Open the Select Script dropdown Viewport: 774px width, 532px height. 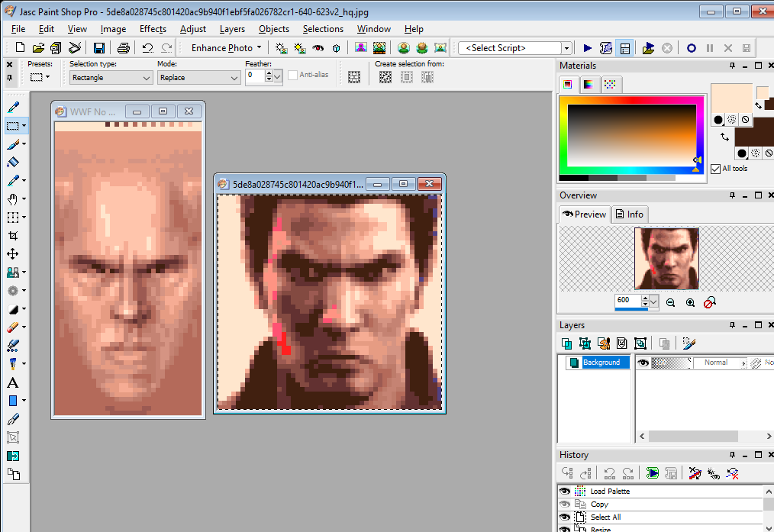[x=566, y=48]
